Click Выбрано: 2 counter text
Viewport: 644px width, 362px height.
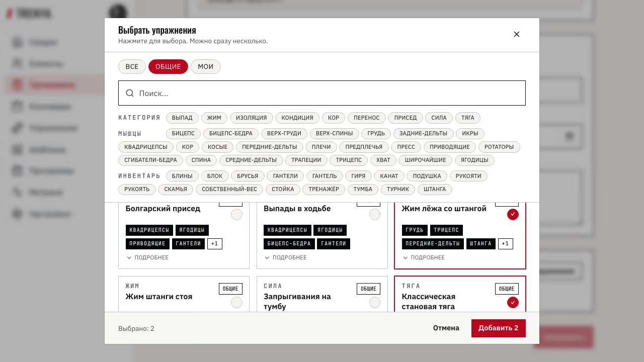point(136,328)
